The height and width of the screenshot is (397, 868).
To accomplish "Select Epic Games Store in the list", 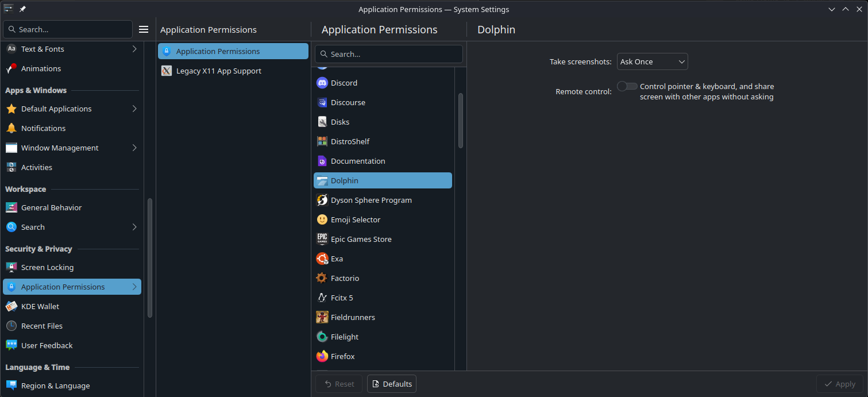I will [383, 239].
